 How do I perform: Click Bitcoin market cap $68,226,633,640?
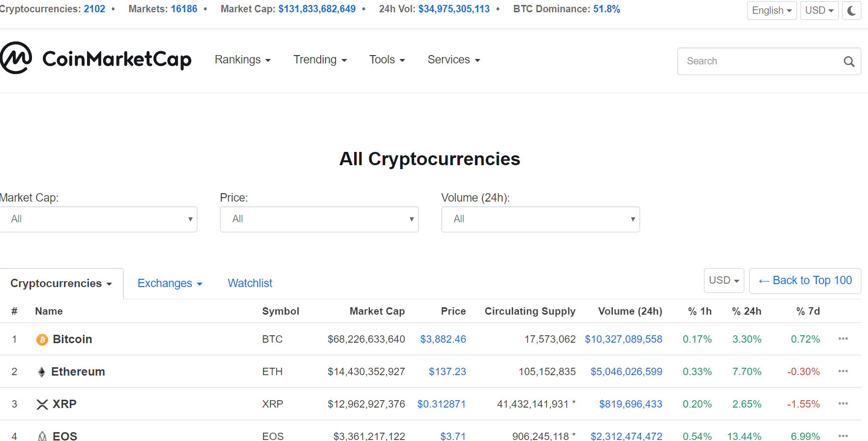coord(366,339)
